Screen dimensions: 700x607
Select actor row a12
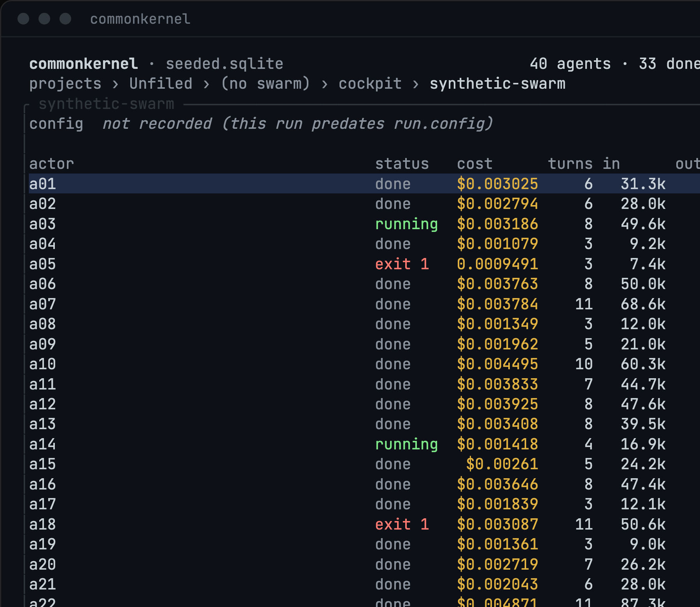(364, 404)
